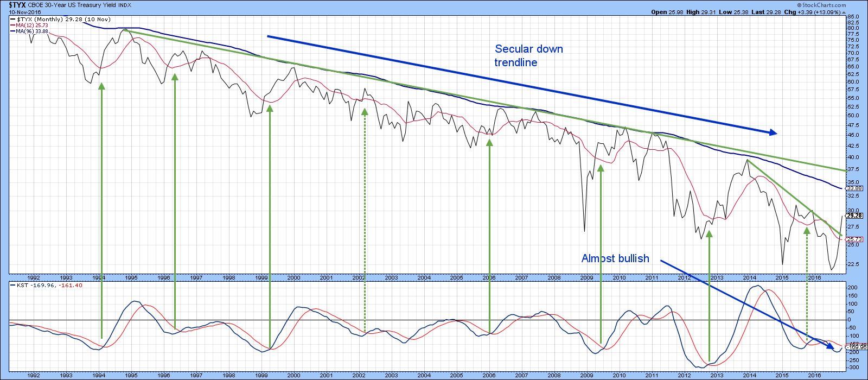Click the 200 value on the KST axis
This screenshot has width=868, height=380.
point(853,288)
